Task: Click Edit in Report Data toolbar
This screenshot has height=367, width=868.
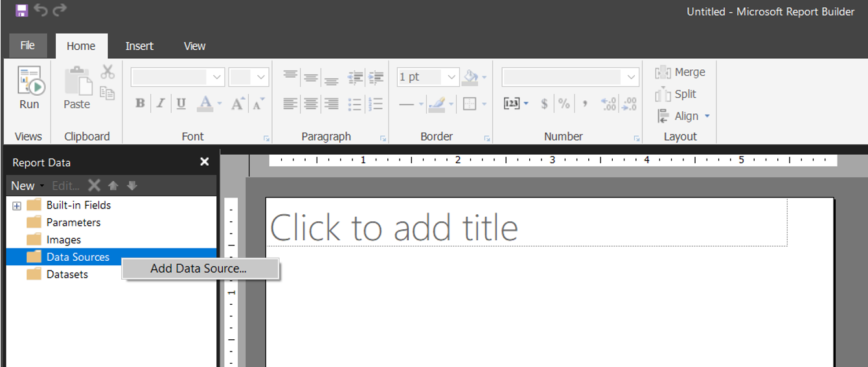Action: click(x=65, y=186)
